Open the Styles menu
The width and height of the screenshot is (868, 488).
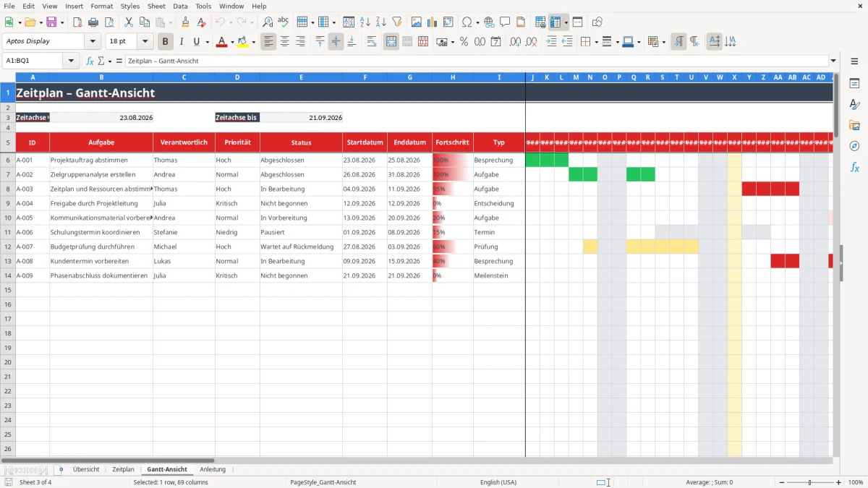click(130, 6)
